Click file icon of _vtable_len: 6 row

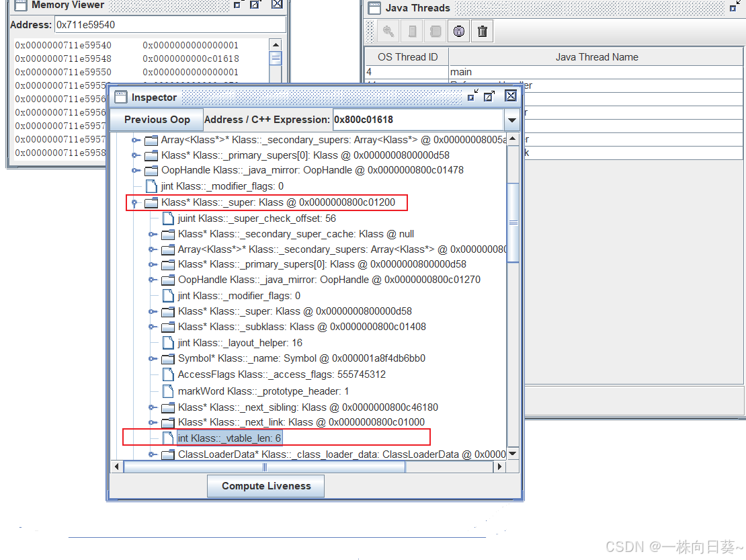[x=168, y=438]
